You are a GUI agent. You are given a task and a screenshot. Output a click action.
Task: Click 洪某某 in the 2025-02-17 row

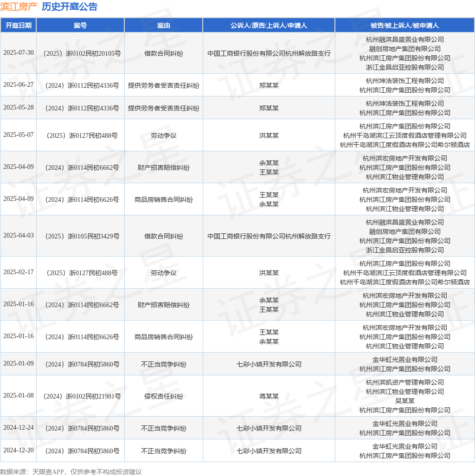coord(269,273)
